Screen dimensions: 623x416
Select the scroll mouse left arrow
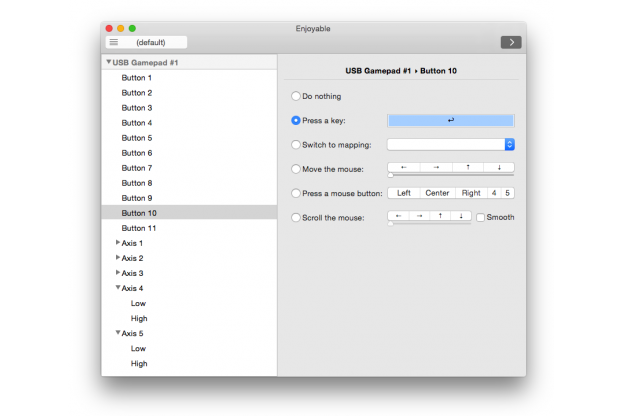399,216
